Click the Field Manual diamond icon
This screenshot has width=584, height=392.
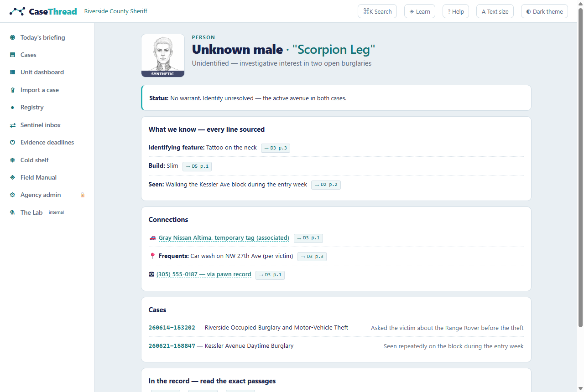(12, 177)
